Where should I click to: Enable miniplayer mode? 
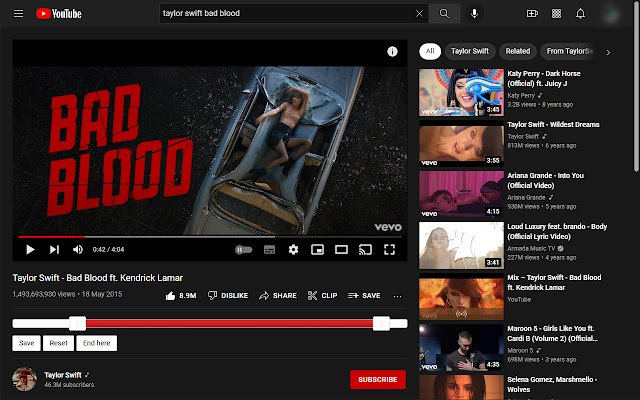tap(317, 249)
